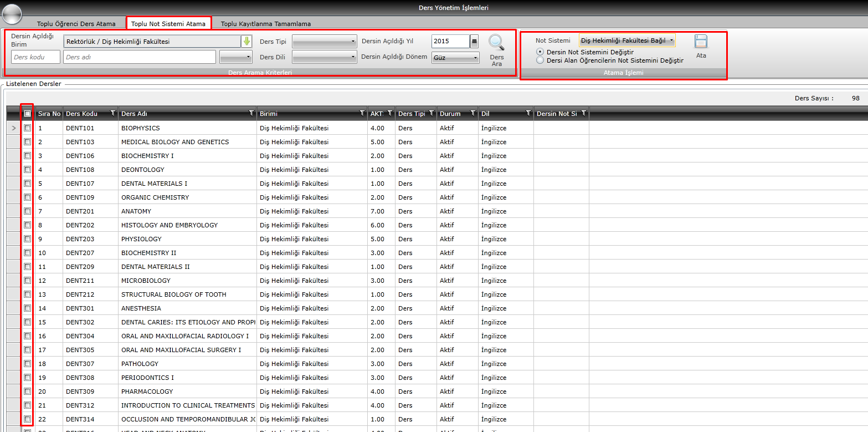Click ORAL AND MAXILLOFACIAL RADIOLOGY I name
The height and width of the screenshot is (432, 868).
[x=185, y=336]
